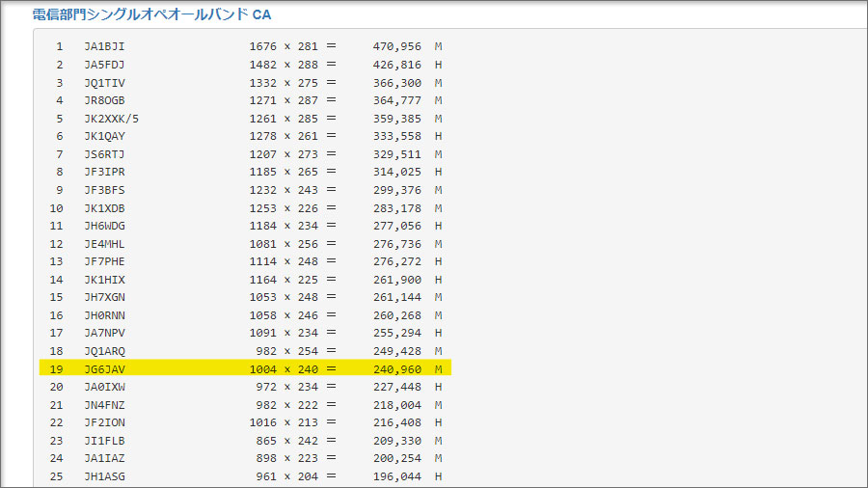Select the JQ1TIV callsign entry
Screen dimensions: 868x488
coord(104,83)
